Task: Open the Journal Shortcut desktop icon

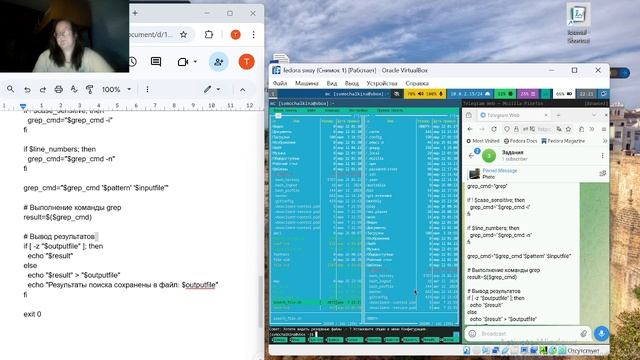Action: point(578,24)
